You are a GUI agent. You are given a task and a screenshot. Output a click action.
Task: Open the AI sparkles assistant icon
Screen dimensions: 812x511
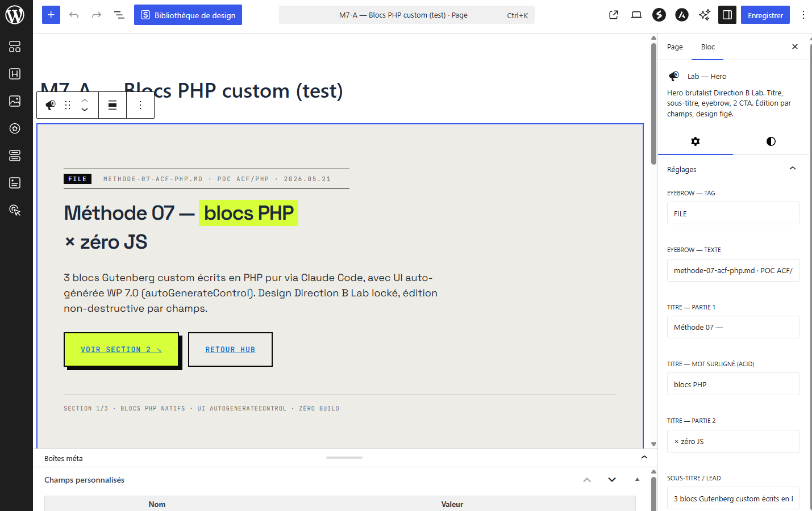(705, 15)
